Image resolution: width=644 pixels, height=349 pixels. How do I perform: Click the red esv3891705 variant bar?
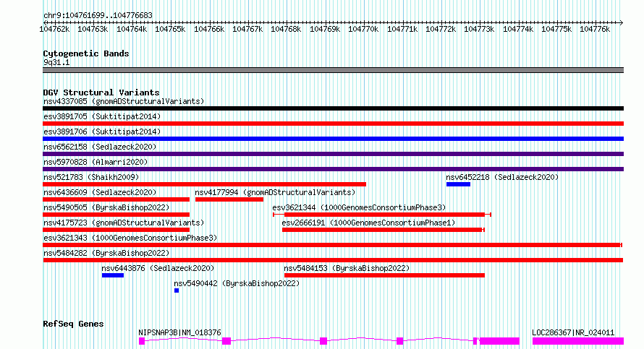[x=333, y=124]
